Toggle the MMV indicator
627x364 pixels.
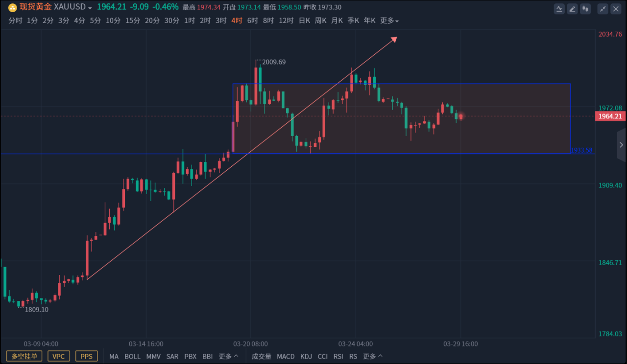[x=153, y=356]
